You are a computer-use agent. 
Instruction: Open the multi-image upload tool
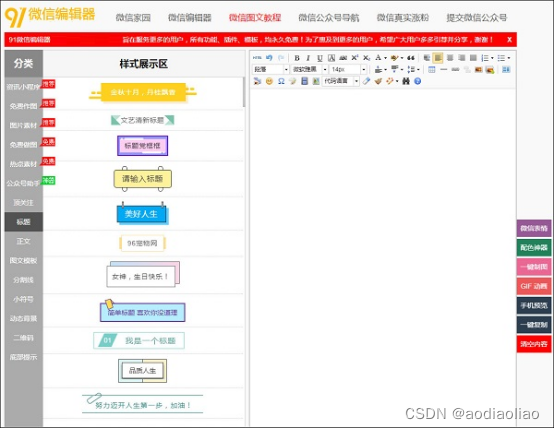(490, 70)
